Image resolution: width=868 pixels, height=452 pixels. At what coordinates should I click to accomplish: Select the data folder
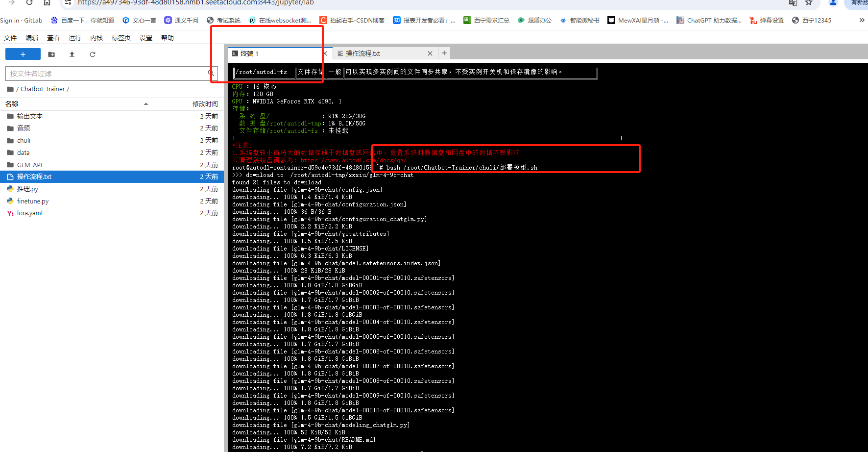(x=112, y=152)
